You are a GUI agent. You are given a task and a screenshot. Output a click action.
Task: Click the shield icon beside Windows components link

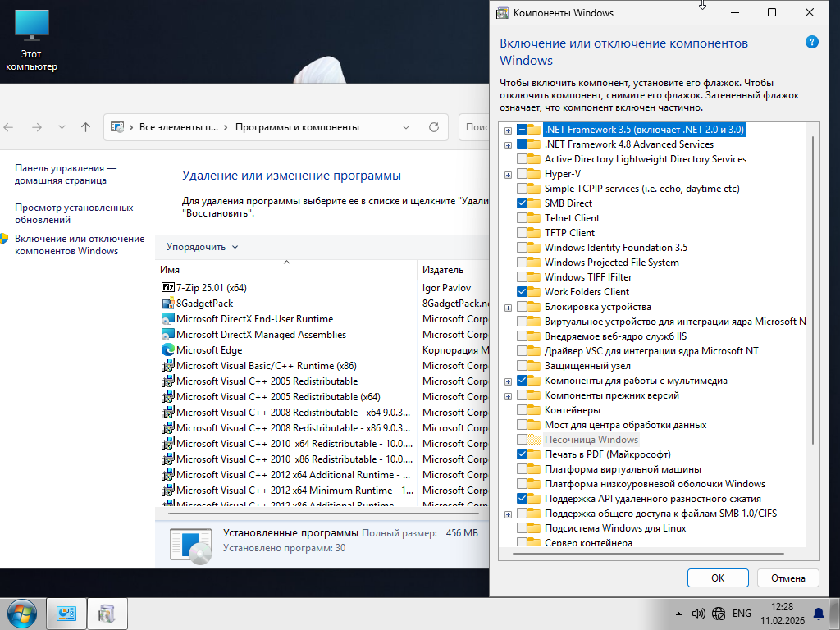click(5, 239)
